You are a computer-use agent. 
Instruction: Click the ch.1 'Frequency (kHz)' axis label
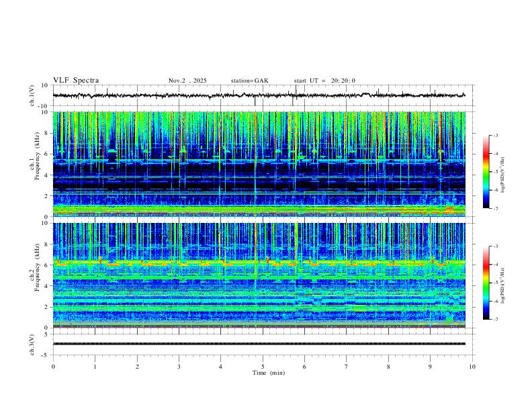(37, 156)
